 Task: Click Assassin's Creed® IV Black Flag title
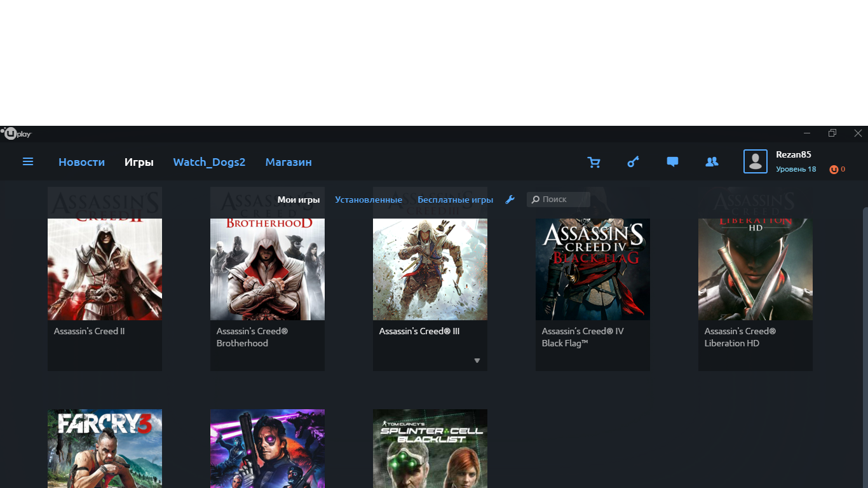point(583,337)
